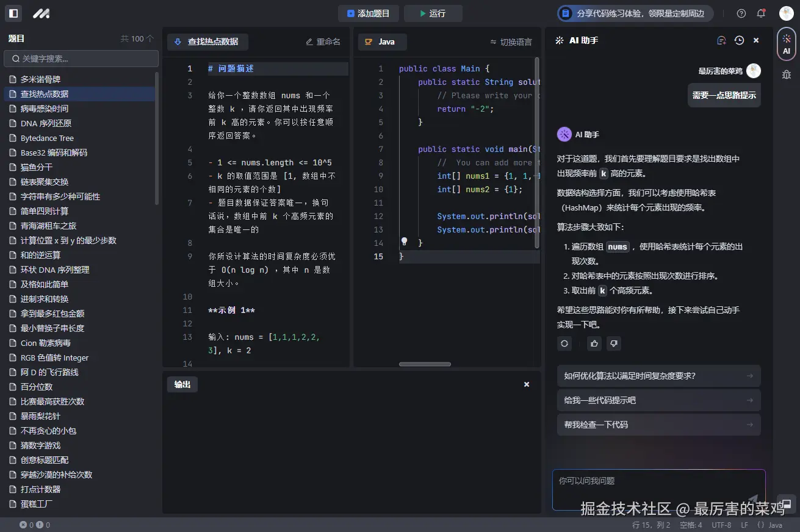
Task: Choose suggestion 帮我检查一下代码
Action: pos(658,425)
